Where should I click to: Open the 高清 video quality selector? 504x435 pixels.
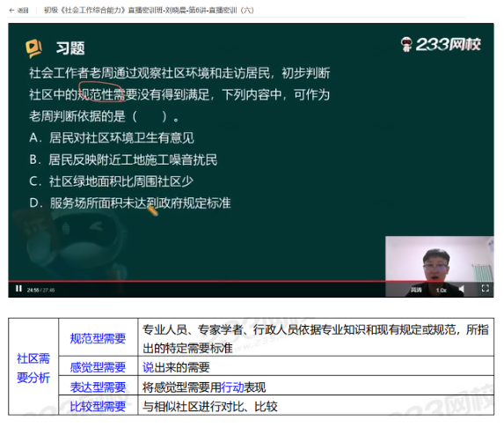[416, 291]
